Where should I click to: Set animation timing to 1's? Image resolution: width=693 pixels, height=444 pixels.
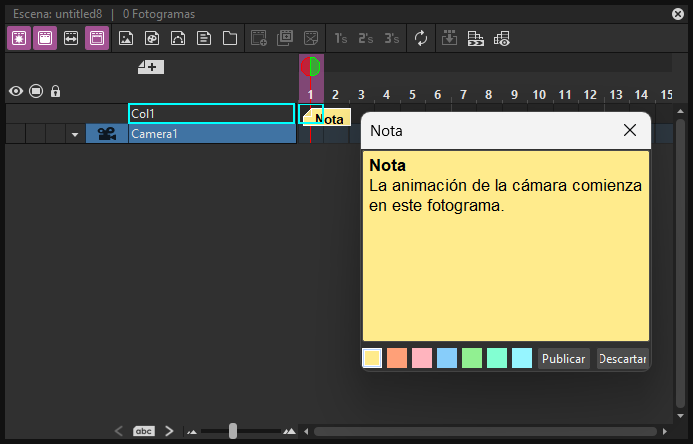[x=340, y=38]
